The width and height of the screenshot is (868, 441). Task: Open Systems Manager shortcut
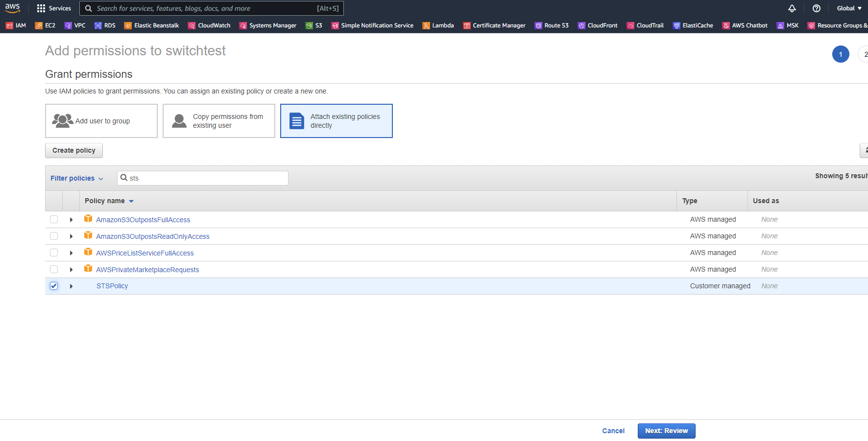coord(267,25)
